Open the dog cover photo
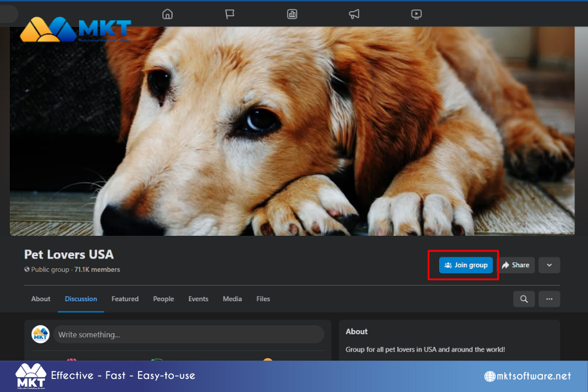This screenshot has width=588, height=392. pos(292,131)
